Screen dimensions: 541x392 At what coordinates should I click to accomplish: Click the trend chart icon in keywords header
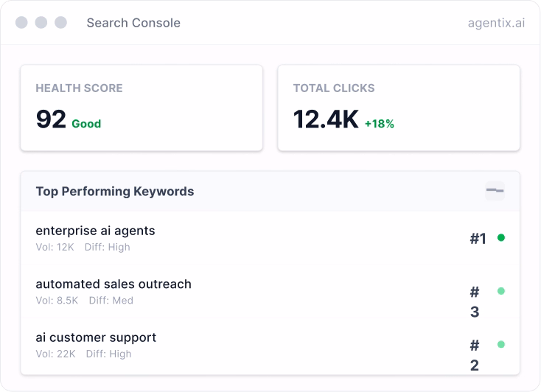[495, 191]
